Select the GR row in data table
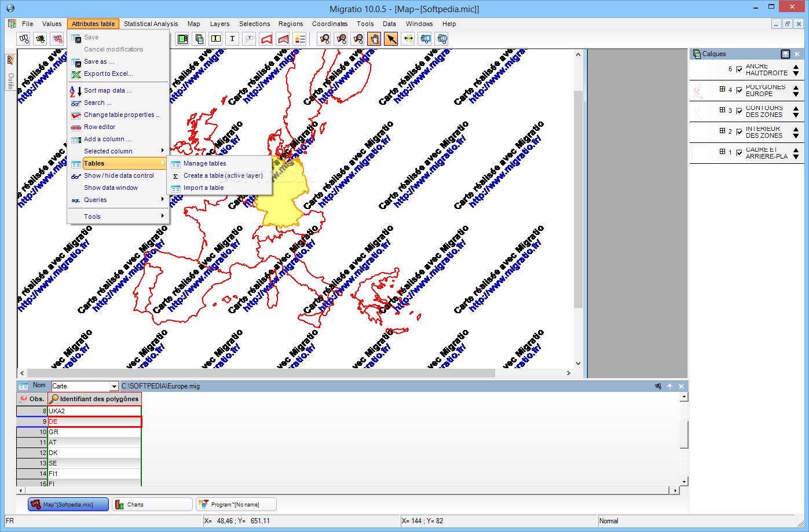This screenshot has height=532, width=809. point(79,432)
